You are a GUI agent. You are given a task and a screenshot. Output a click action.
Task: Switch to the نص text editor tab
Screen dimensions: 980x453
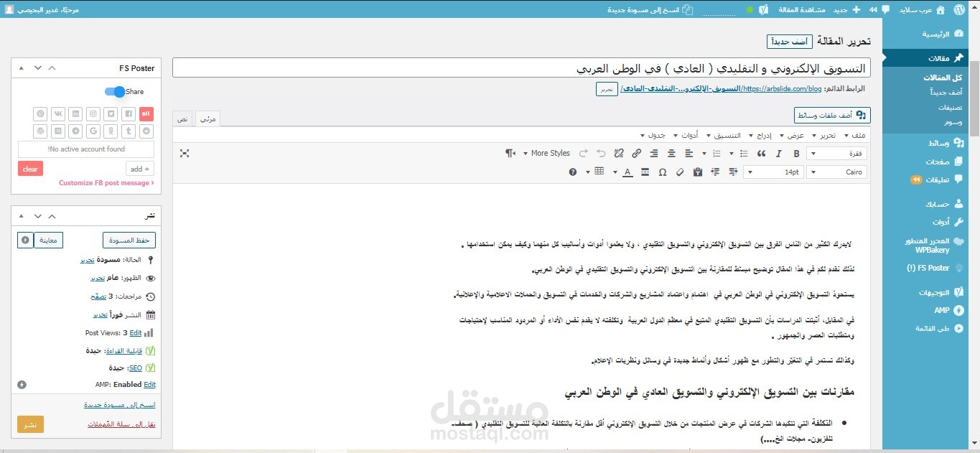click(x=183, y=118)
